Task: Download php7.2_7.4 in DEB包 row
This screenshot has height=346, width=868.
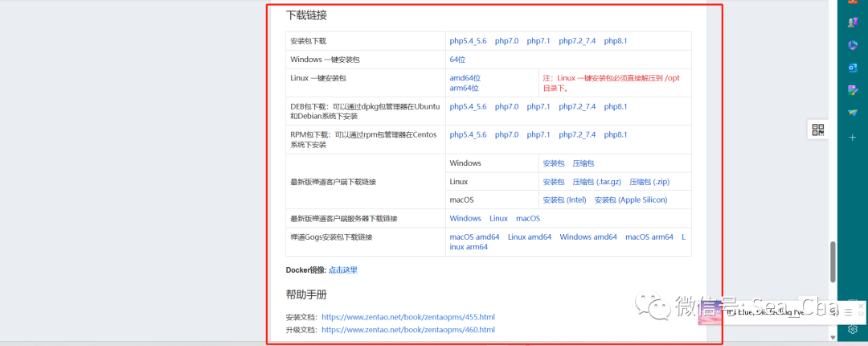Action: (x=577, y=106)
